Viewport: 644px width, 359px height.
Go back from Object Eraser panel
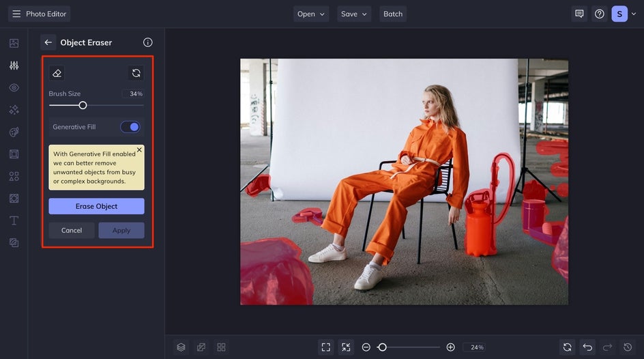click(48, 42)
